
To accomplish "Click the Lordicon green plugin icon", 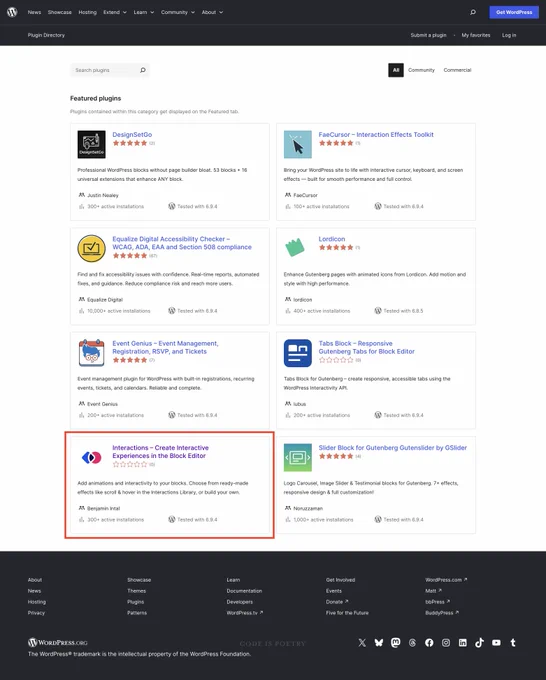I will tap(295, 247).
